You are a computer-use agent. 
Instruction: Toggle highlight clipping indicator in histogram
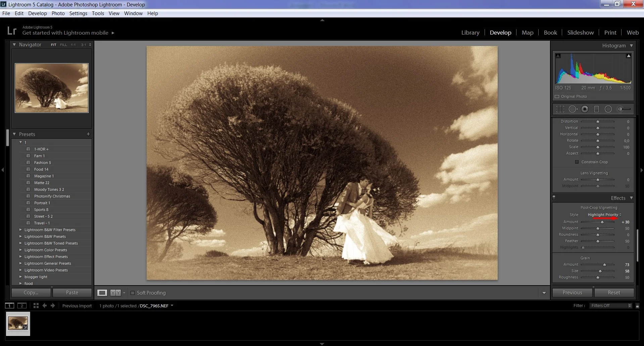629,56
